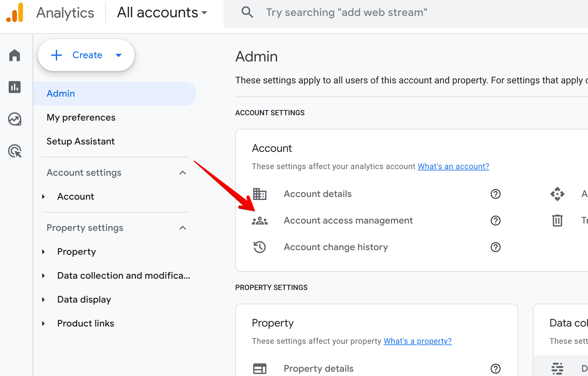Collapse the Property settings section
Screen dimensions: 588x376
click(x=183, y=228)
